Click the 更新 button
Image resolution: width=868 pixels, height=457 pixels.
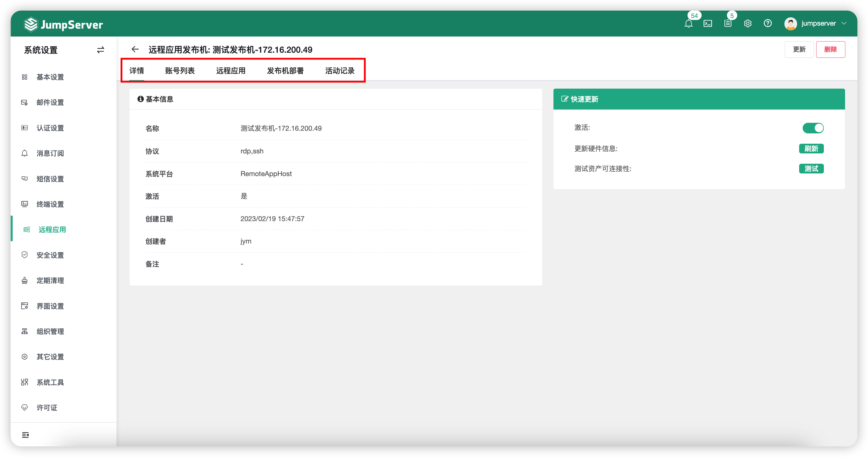coord(799,49)
